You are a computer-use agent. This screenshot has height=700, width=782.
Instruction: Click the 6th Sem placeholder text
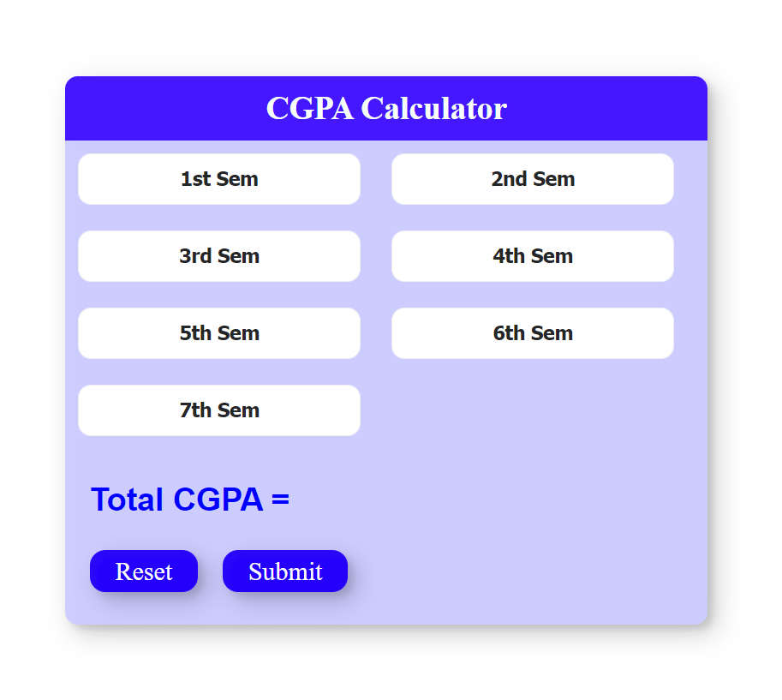pos(532,333)
